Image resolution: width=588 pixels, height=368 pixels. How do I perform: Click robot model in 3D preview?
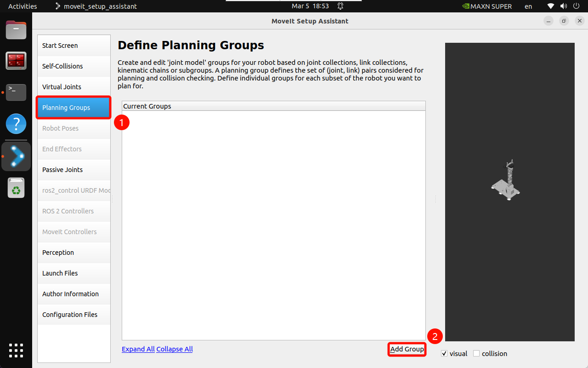[506, 180]
